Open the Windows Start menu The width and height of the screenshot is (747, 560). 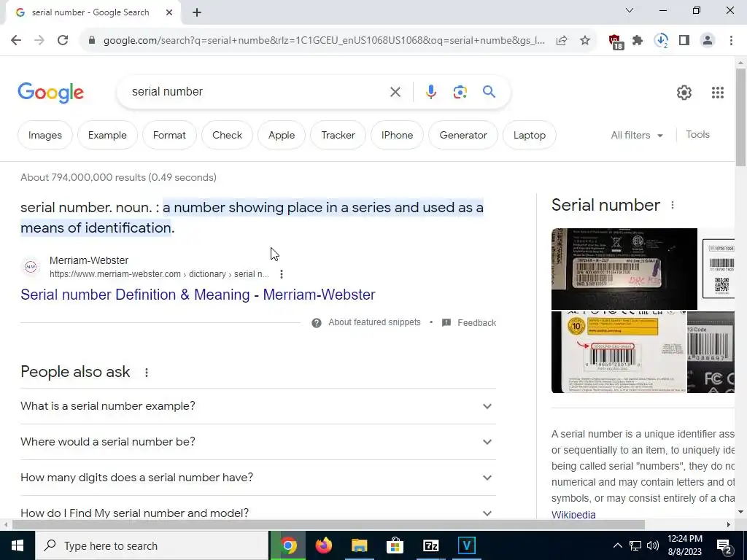tap(18, 545)
